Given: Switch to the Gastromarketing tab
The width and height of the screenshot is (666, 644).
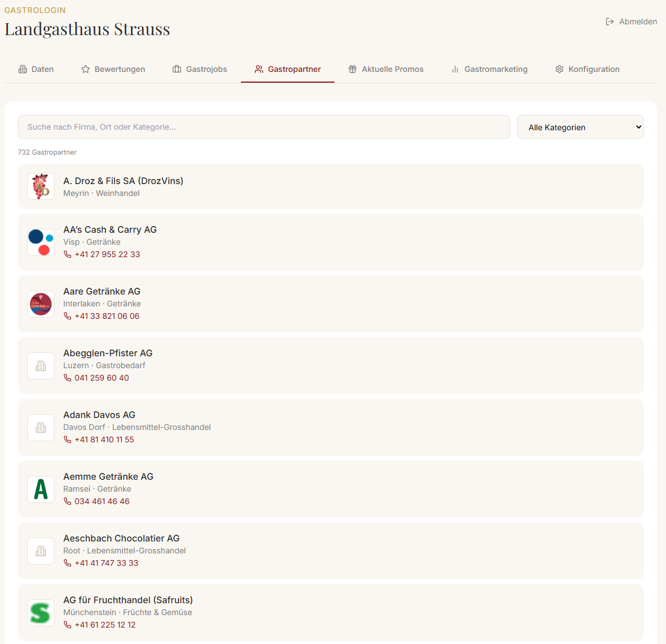Looking at the screenshot, I should tap(489, 69).
